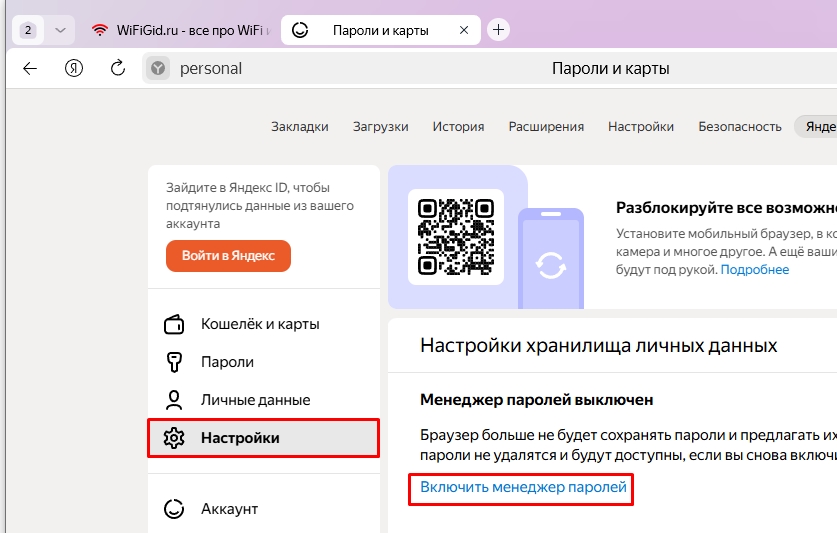Go to the Загрузки section

pos(380,127)
